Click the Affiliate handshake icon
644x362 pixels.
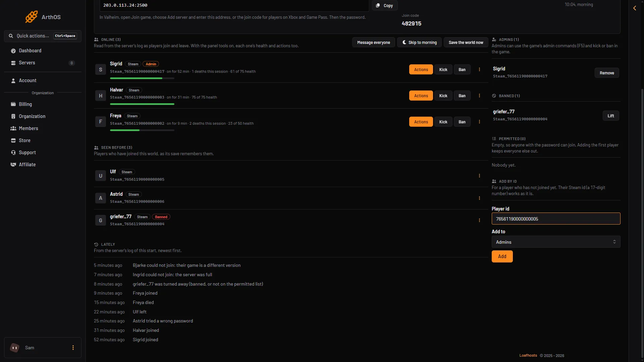pyautogui.click(x=13, y=165)
